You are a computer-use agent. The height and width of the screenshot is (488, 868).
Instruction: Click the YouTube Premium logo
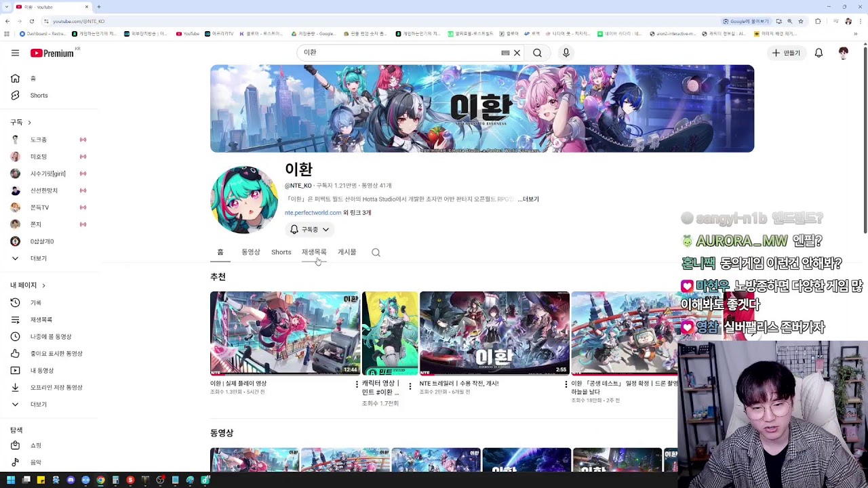(52, 53)
